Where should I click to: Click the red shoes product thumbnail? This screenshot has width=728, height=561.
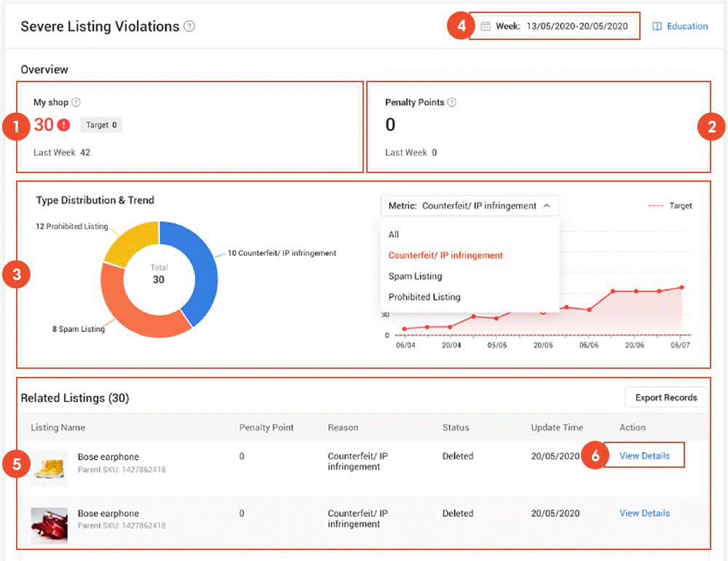(50, 525)
